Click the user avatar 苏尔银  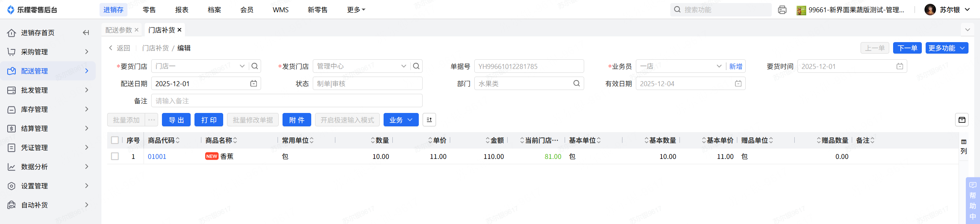pos(930,10)
